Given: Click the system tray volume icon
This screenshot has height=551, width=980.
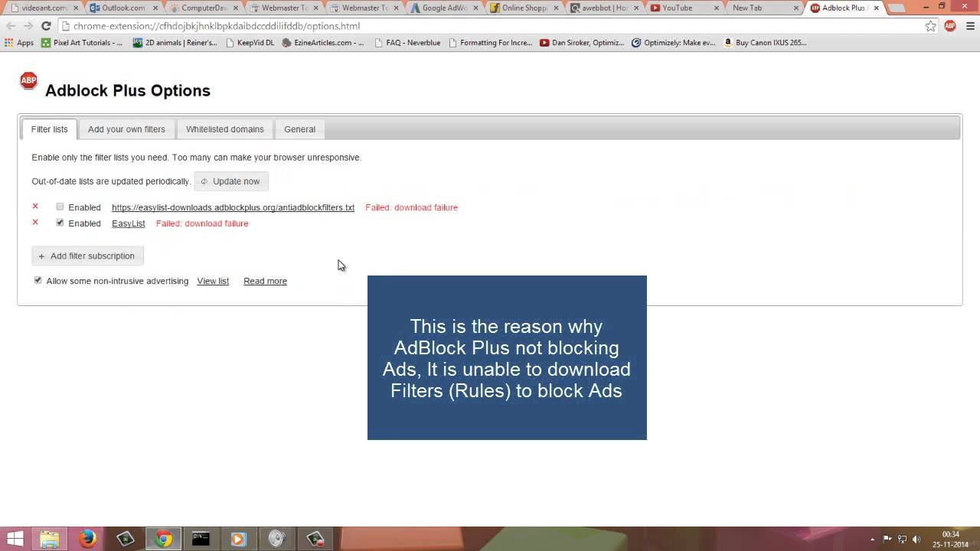Looking at the screenshot, I should pyautogui.click(x=916, y=540).
